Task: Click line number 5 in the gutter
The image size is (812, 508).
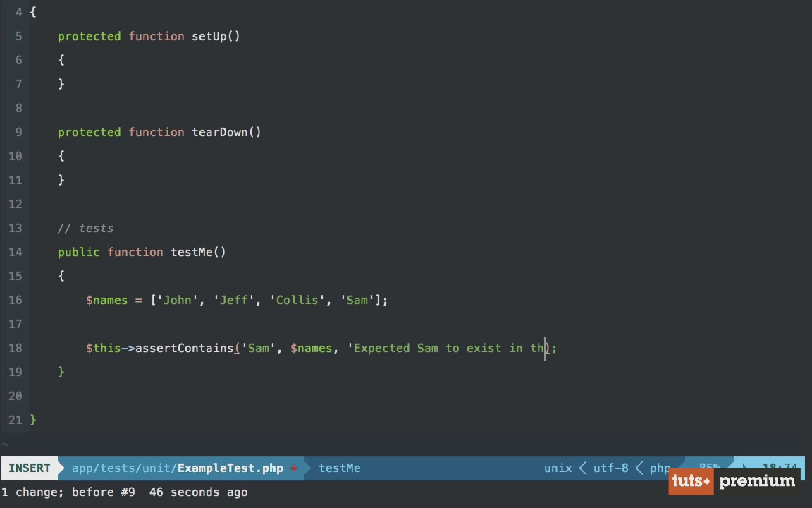Action: 18,36
